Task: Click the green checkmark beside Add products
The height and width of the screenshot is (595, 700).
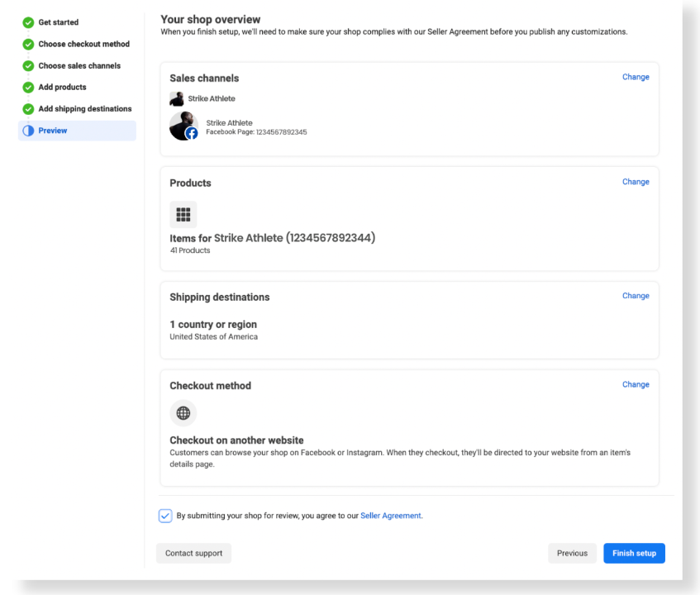Action: [x=28, y=87]
